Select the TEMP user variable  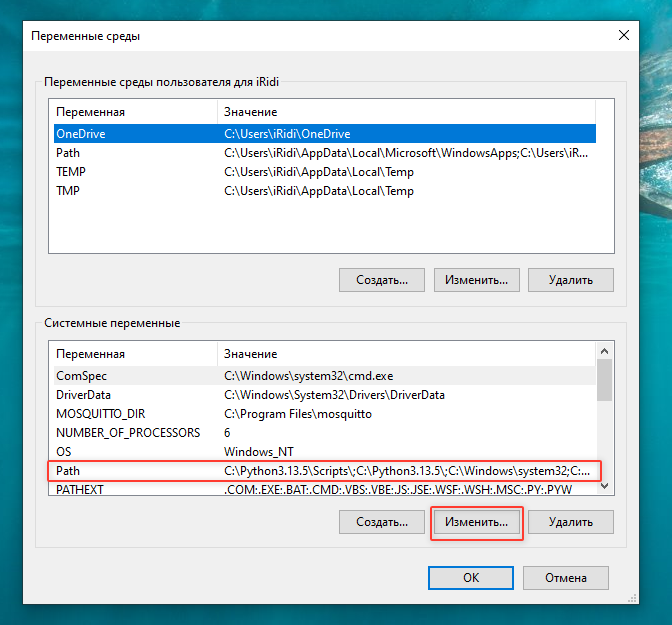(x=70, y=172)
